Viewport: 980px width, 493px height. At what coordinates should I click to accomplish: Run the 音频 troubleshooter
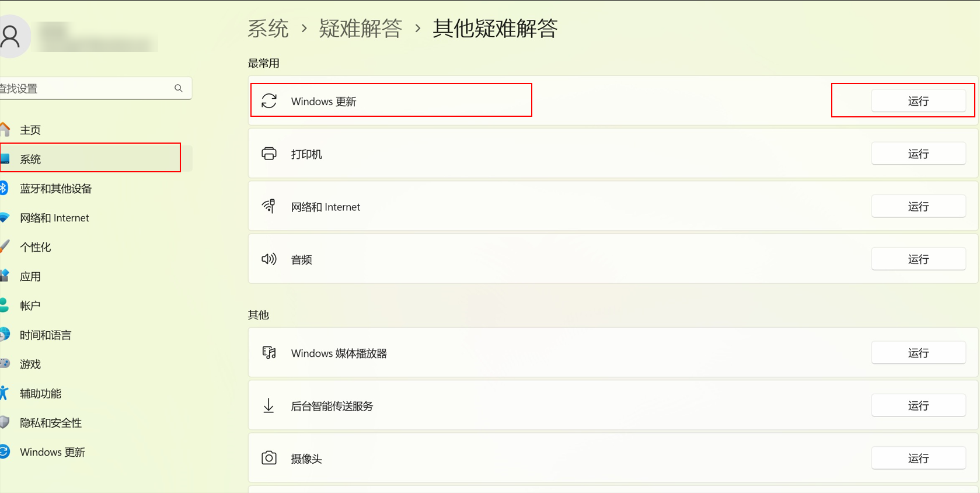918,259
